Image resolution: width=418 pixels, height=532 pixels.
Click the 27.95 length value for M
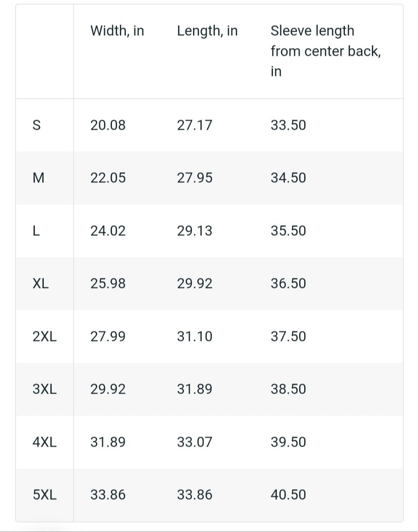click(195, 178)
